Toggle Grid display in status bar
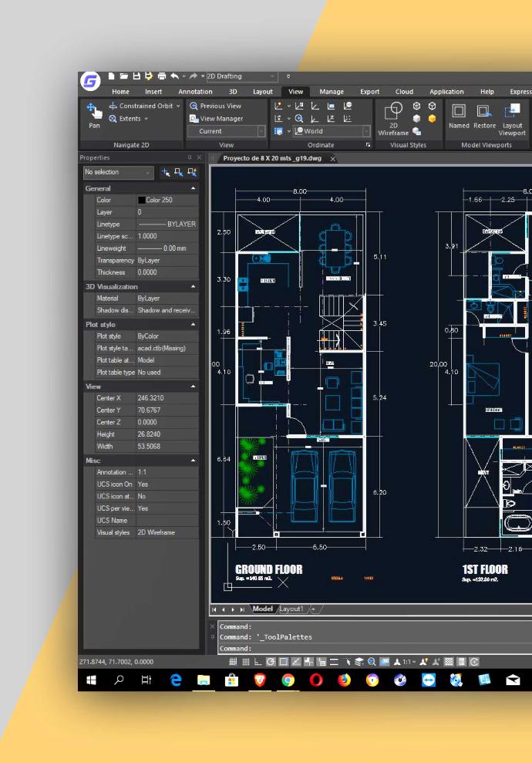Image resolution: width=532 pixels, height=763 pixels. [246, 662]
